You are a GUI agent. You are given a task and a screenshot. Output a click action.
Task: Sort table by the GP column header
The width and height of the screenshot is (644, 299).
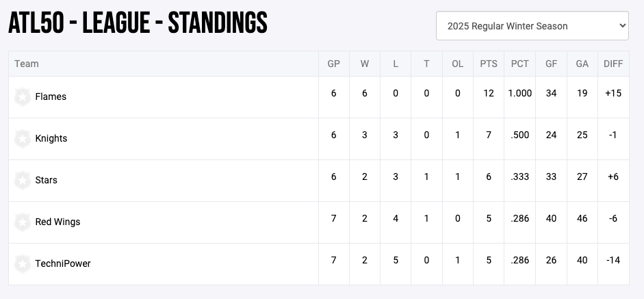point(334,64)
